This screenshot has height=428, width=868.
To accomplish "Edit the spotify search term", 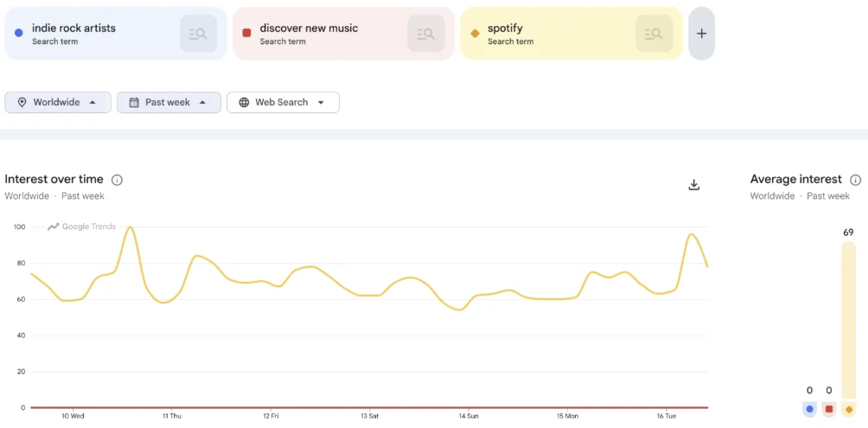I will (x=505, y=29).
